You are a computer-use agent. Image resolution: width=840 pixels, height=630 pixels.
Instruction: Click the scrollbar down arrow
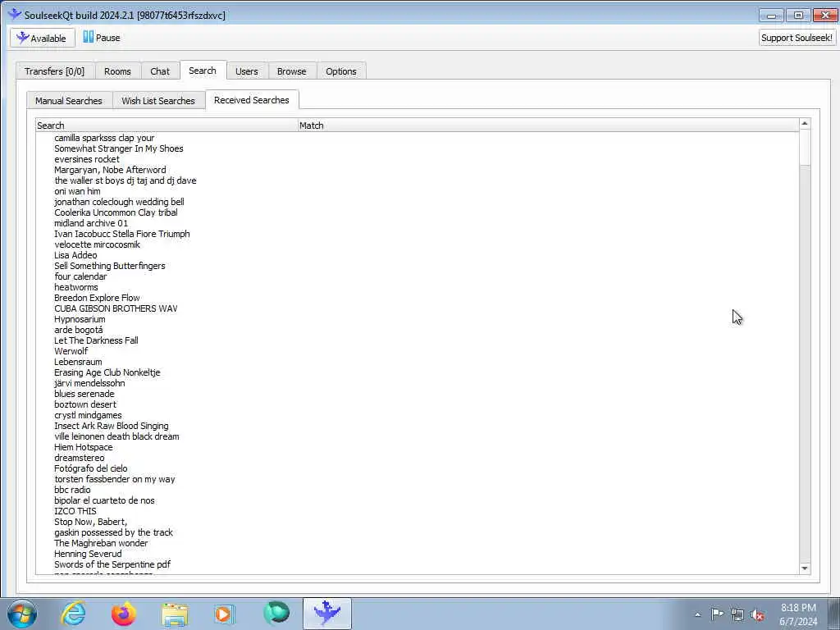pos(804,568)
